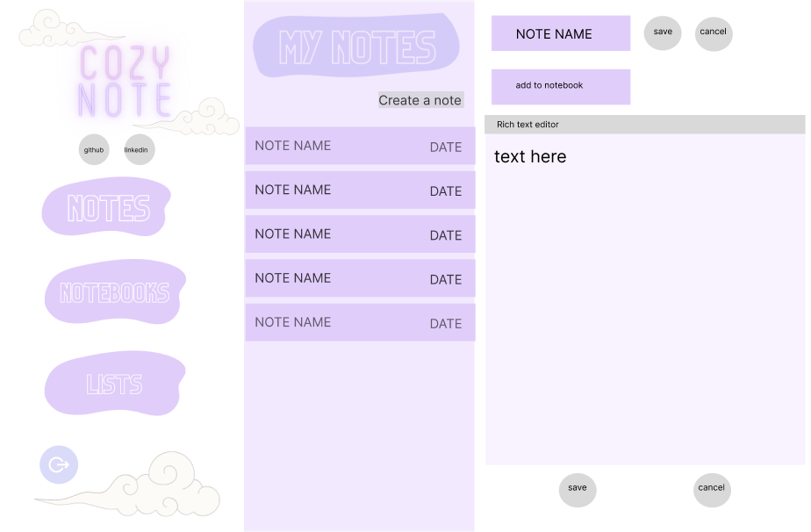
Task: Open the add to notebook selector
Action: tap(561, 86)
